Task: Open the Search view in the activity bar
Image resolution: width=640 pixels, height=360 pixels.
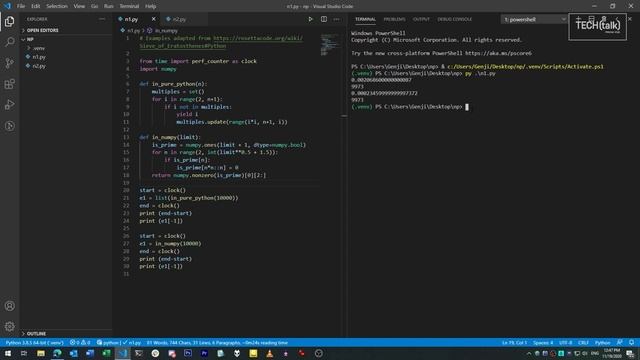Action: pyautogui.click(x=9, y=42)
